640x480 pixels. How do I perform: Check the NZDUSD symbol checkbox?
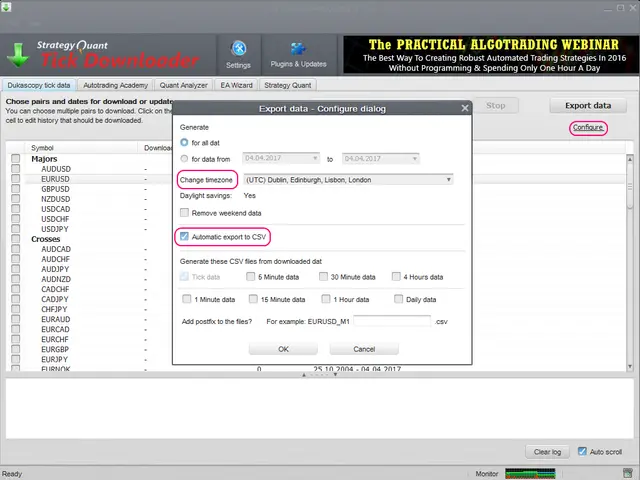tap(16, 198)
